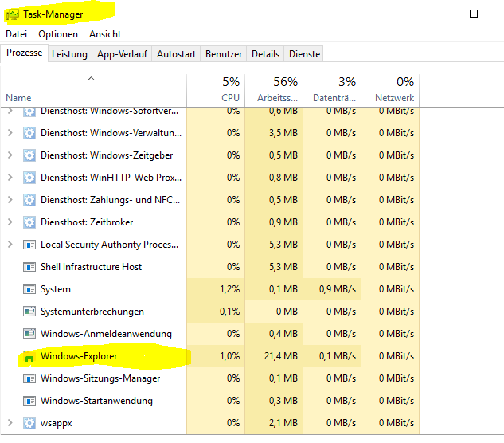The image size is (504, 443).
Task: Switch to the Dienste tab
Action: click(x=304, y=54)
